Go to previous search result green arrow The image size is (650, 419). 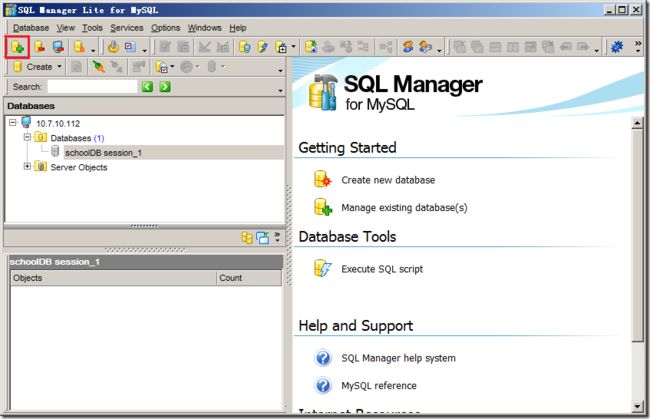[x=148, y=87]
